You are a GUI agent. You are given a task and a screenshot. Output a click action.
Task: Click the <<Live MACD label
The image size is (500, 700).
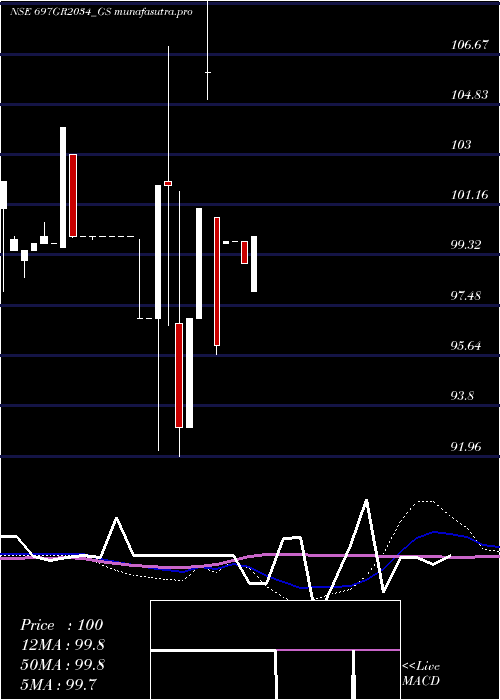click(421, 673)
